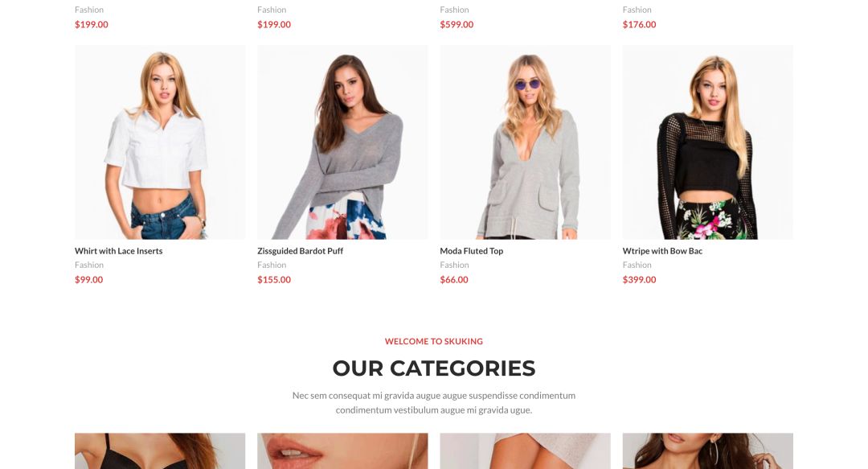Image resolution: width=868 pixels, height=469 pixels.
Task: Open the Moda Fluted Top product image
Action: (x=526, y=142)
